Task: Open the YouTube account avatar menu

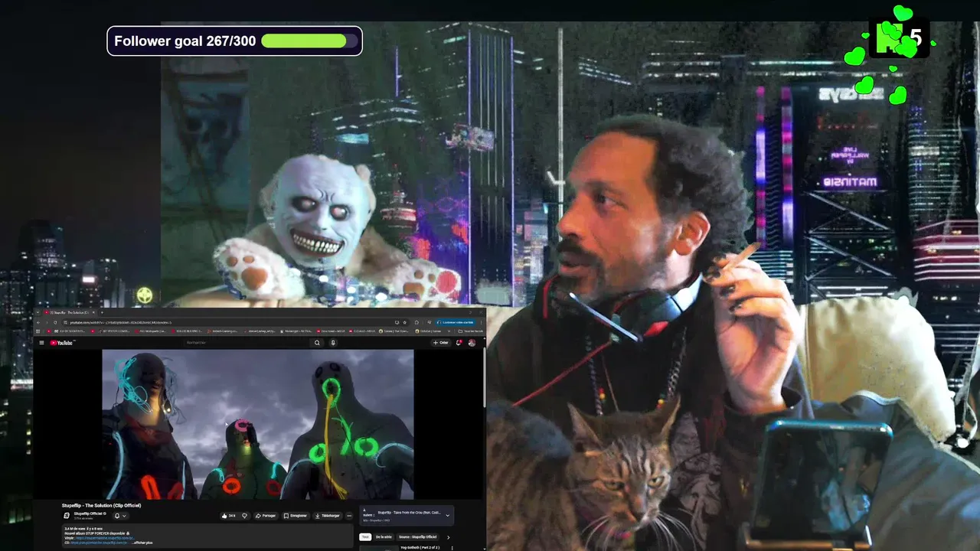Action: (x=472, y=342)
